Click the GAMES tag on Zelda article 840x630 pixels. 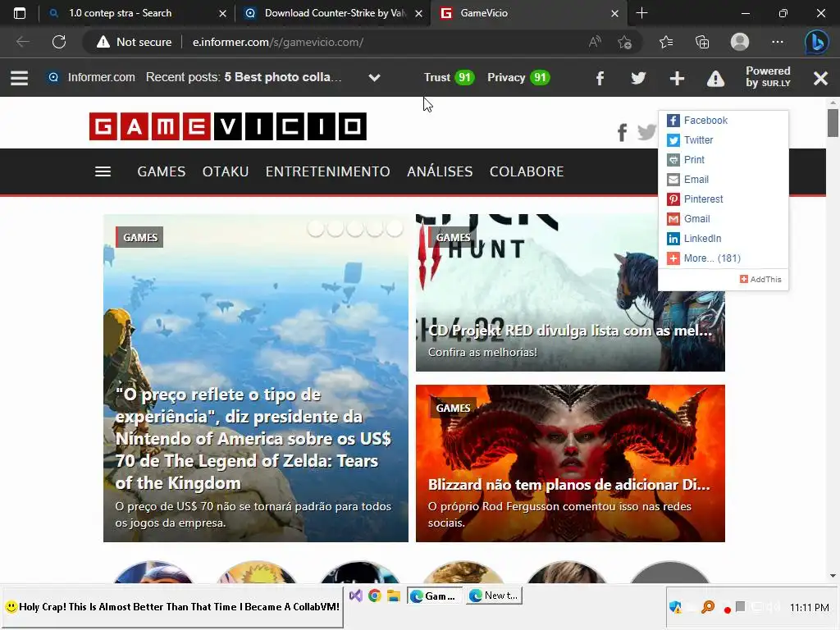pyautogui.click(x=139, y=237)
